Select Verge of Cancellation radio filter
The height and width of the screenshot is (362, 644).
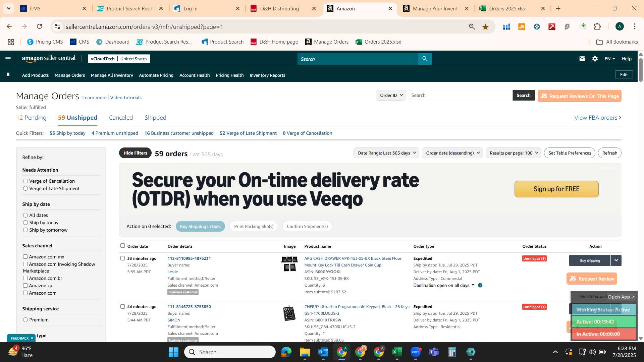pyautogui.click(x=25, y=181)
